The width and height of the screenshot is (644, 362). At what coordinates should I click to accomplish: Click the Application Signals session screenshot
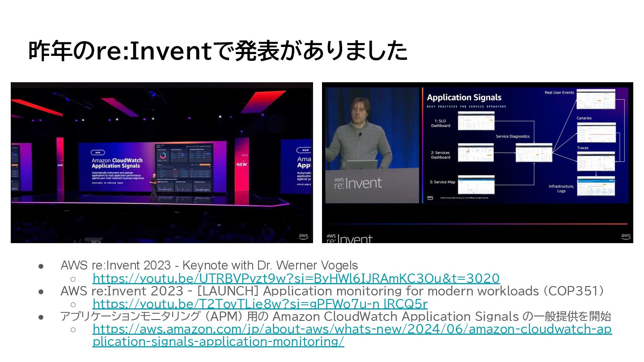tap(478, 163)
